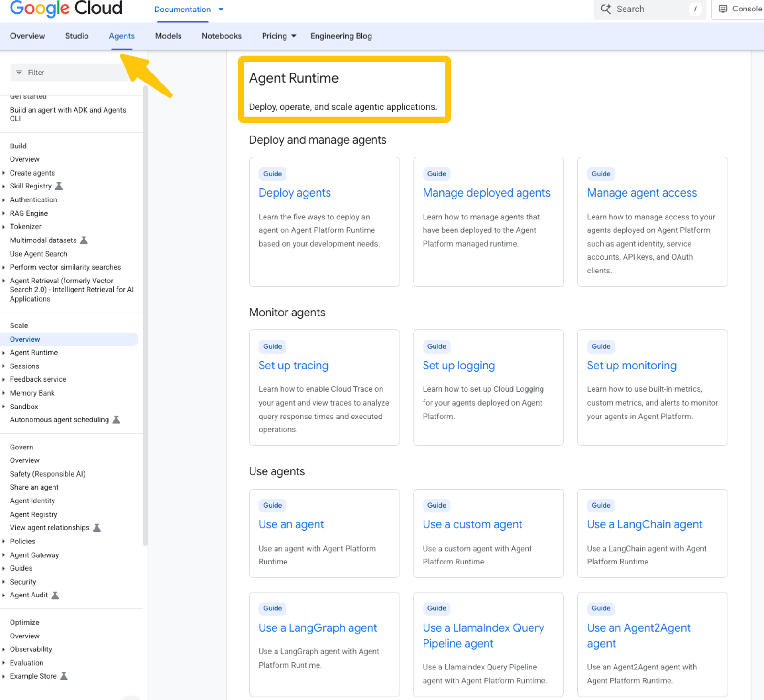Click the Google Cloud logo

point(66,9)
